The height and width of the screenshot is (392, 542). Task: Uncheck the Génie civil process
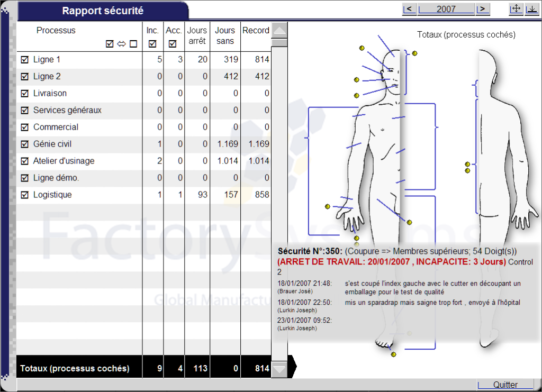click(x=24, y=144)
